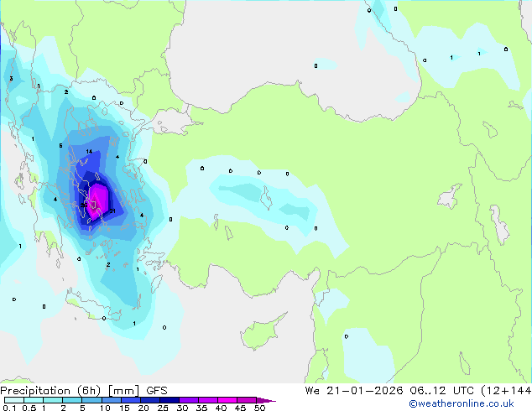This screenshot has height=411, width=532.
Task: Click the '40' legend scale label
Action: pyautogui.click(x=221, y=408)
